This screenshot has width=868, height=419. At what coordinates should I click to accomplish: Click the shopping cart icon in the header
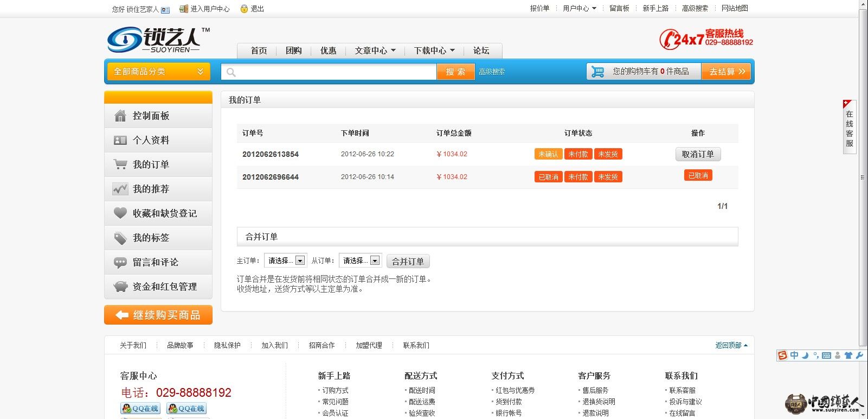tap(598, 72)
